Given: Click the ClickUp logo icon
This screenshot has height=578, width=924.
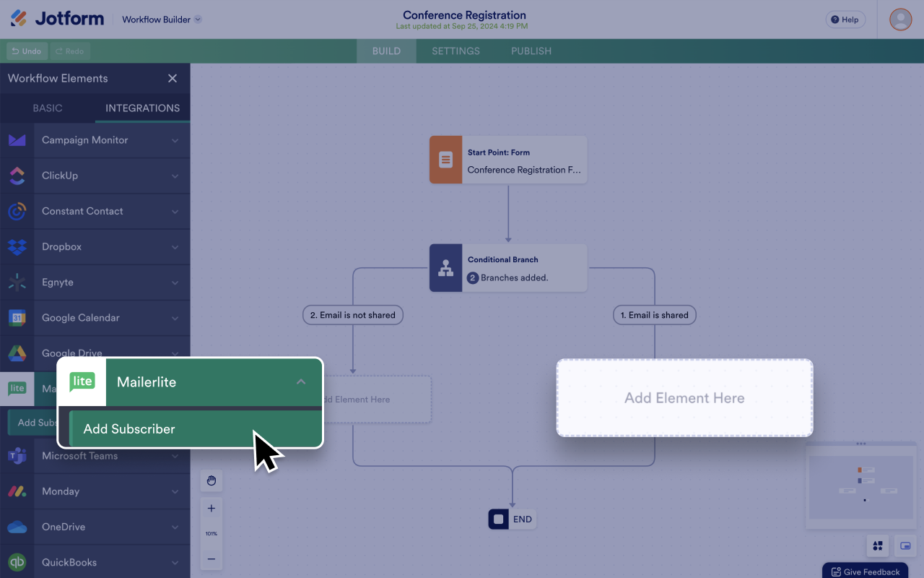Looking at the screenshot, I should pyautogui.click(x=17, y=176).
